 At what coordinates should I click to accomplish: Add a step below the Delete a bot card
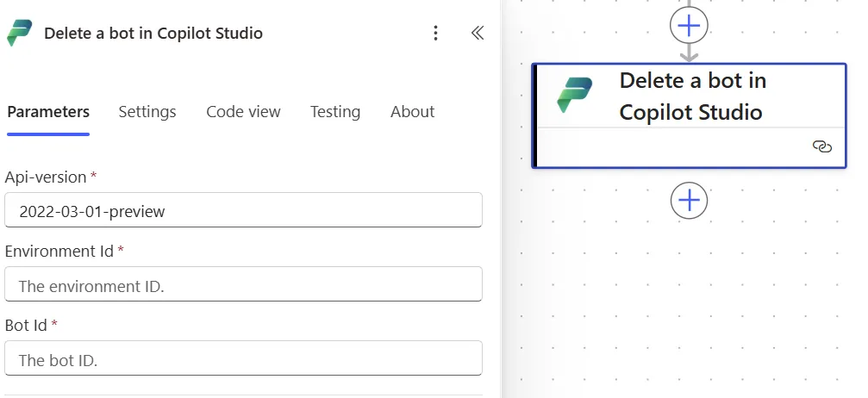[689, 200]
